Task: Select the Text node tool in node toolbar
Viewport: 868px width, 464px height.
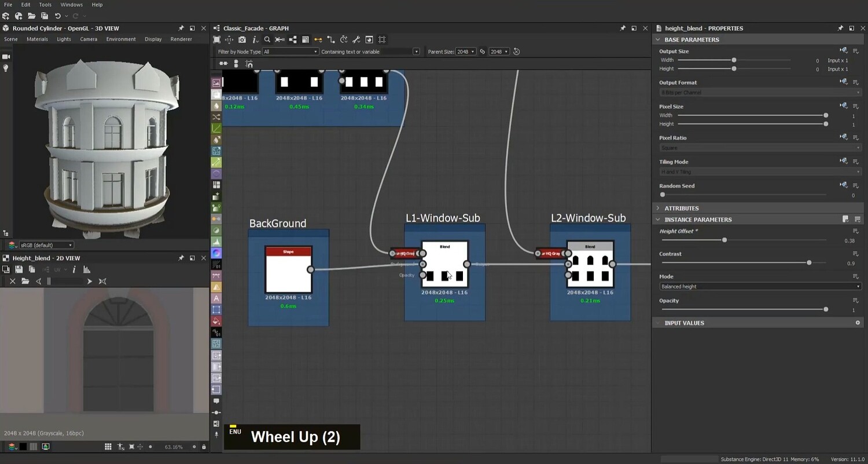Action: pos(216,297)
